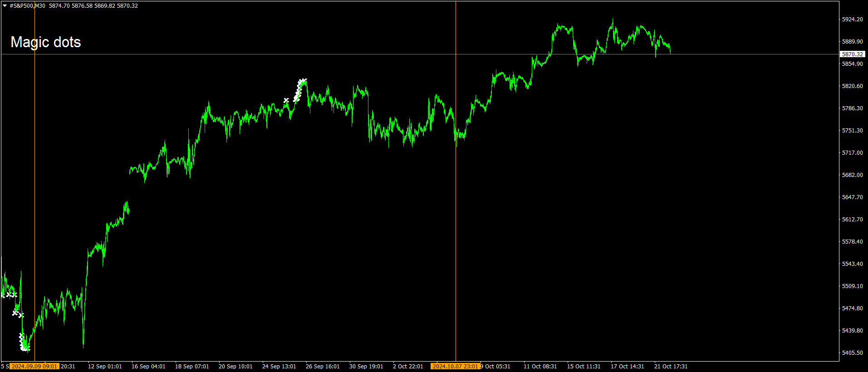Click the 5509.10 price axis label
Viewport: 868px width, 372px height.
click(853, 286)
